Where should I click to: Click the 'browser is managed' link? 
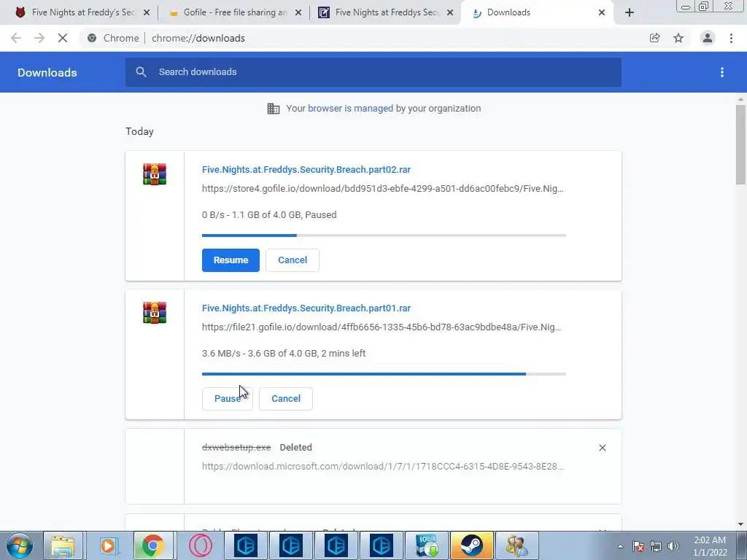coord(350,109)
